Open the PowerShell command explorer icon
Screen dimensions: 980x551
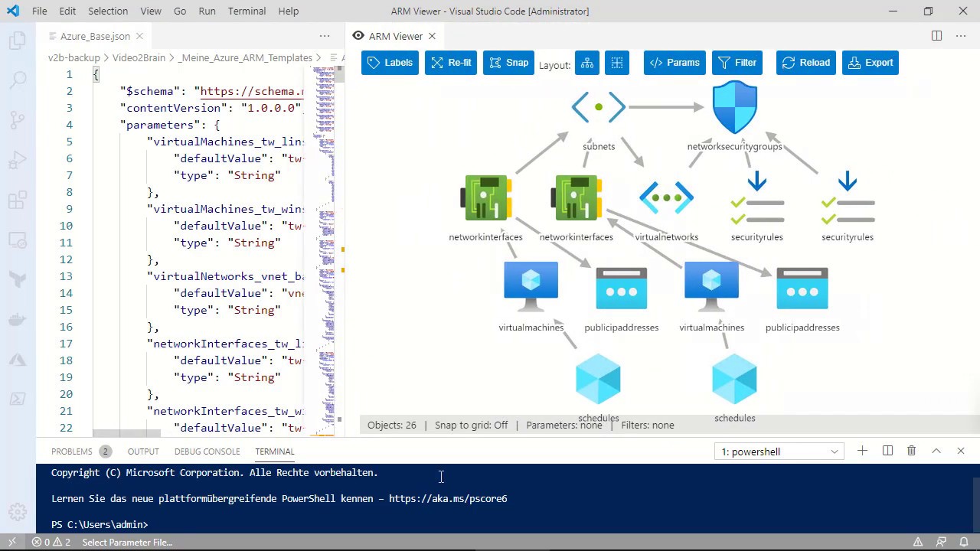[17, 399]
